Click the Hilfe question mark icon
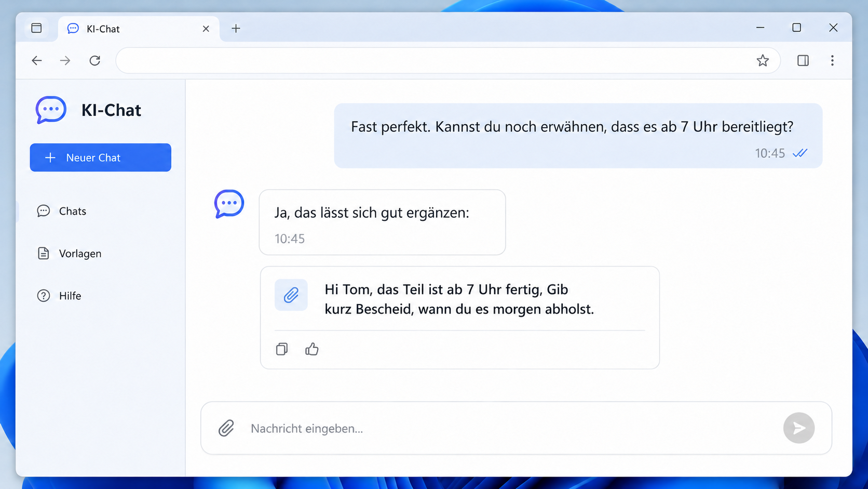Image resolution: width=868 pixels, height=489 pixels. pos(44,296)
